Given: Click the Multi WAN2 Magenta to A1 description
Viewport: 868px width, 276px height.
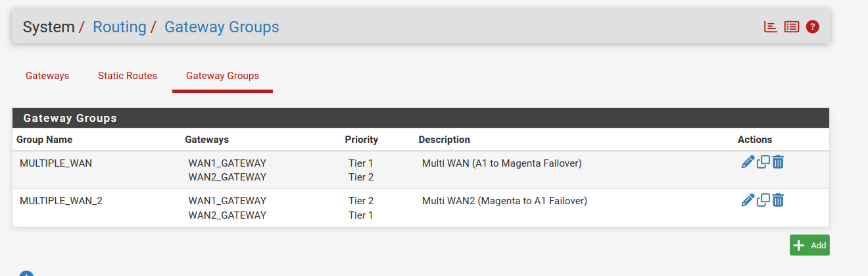Looking at the screenshot, I should click(x=504, y=201).
